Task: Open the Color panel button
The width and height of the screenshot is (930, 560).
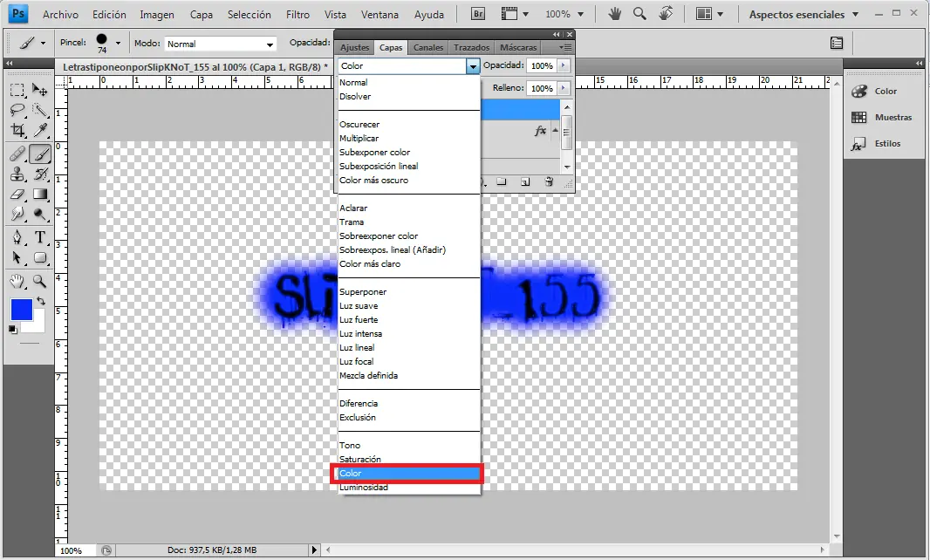Action: 874,92
